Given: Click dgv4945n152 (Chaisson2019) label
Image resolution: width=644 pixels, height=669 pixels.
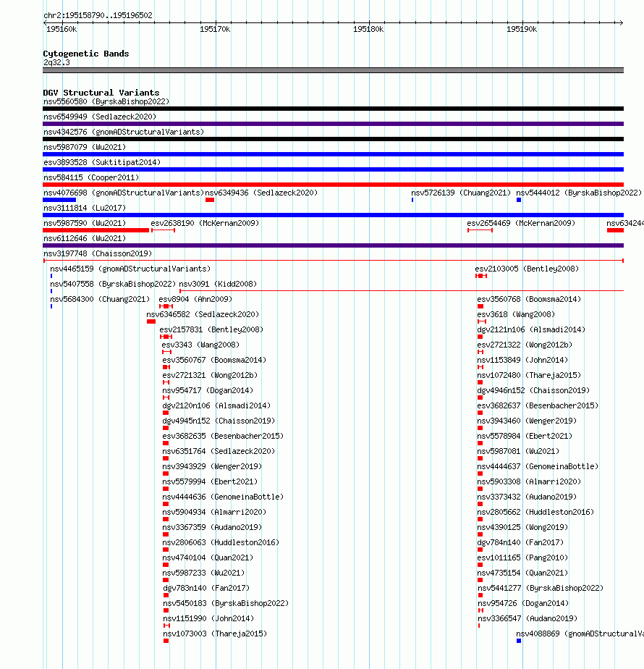Looking at the screenshot, I should (219, 421).
